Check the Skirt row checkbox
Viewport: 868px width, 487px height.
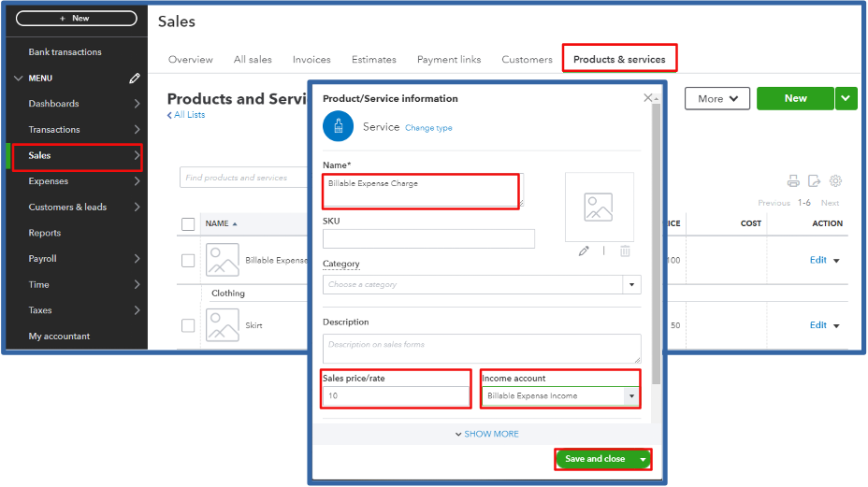[x=188, y=325]
